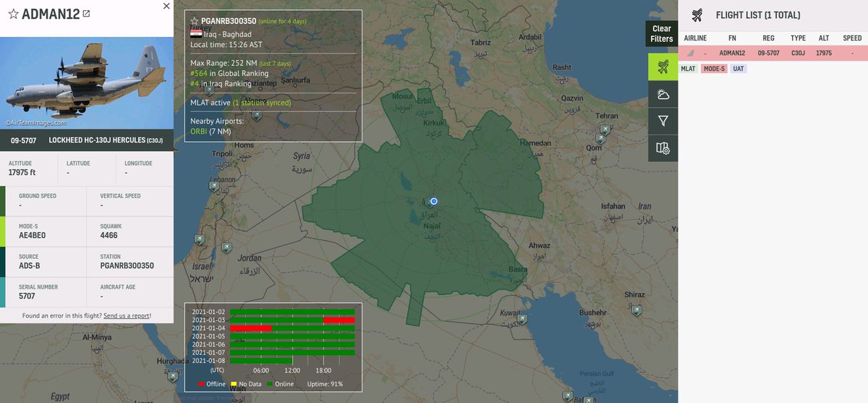
Task: Close the ADMAN12 flight details panel
Action: point(166,6)
